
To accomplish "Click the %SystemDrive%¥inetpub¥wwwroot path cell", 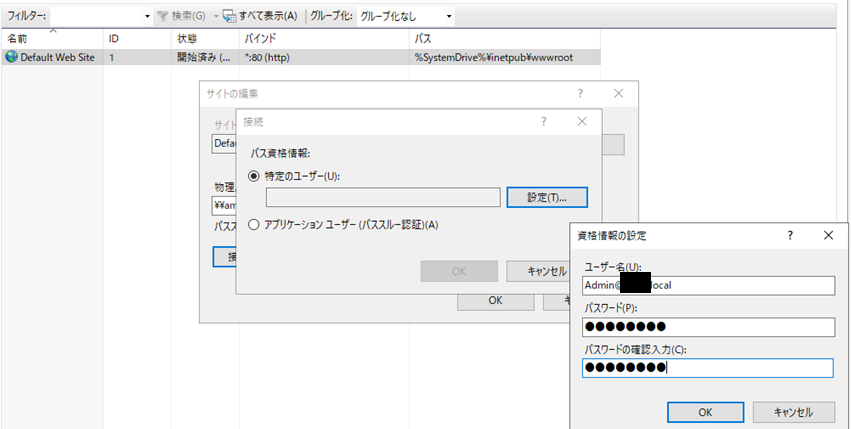I will pos(494,57).
